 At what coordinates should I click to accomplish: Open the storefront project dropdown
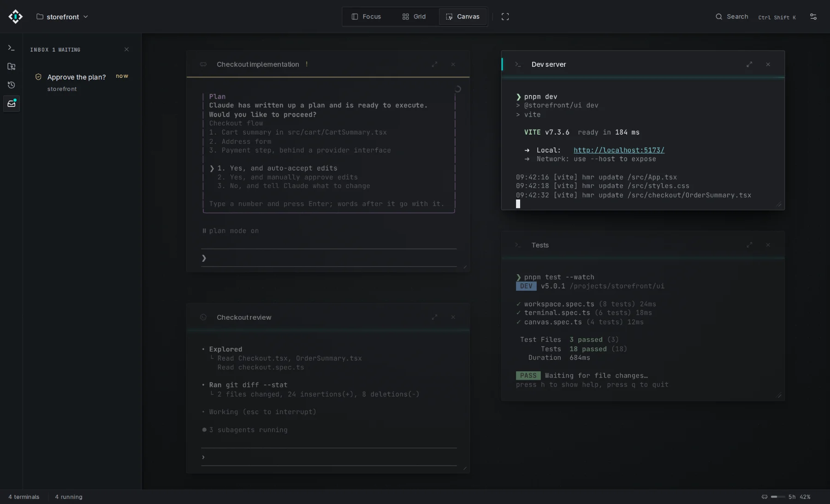click(x=62, y=17)
